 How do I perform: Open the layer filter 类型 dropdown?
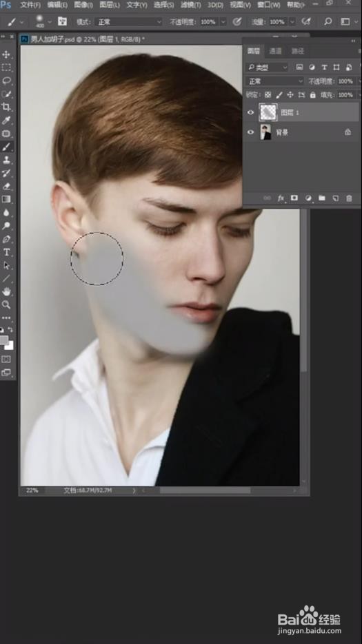pos(268,67)
